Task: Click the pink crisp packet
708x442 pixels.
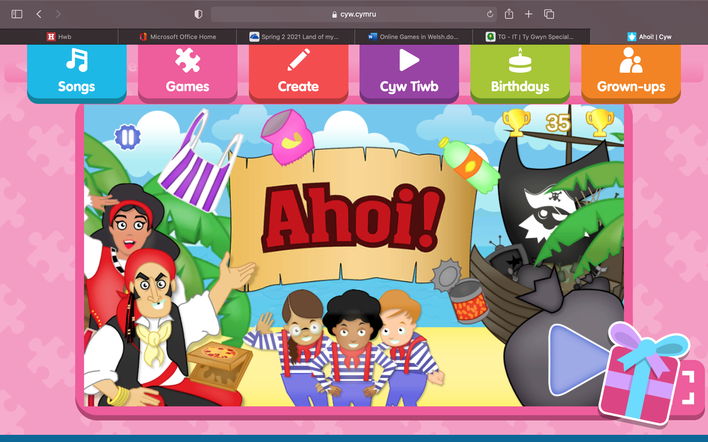Action: pos(287,136)
